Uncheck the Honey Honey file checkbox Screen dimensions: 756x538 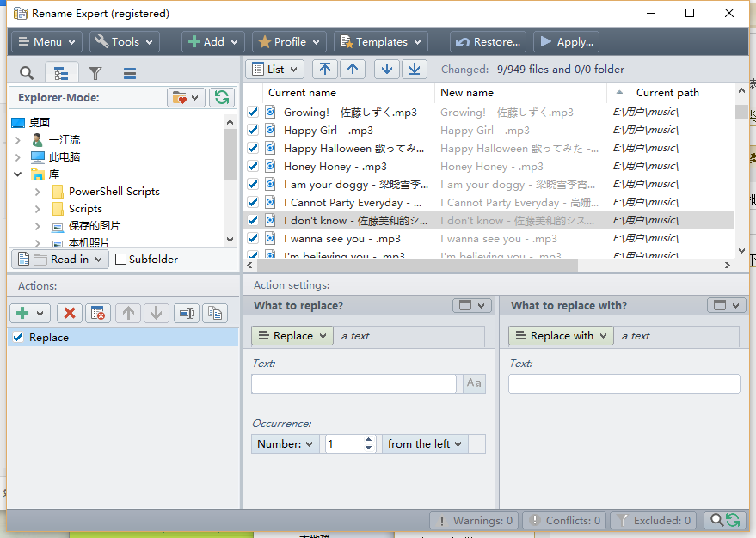(253, 166)
